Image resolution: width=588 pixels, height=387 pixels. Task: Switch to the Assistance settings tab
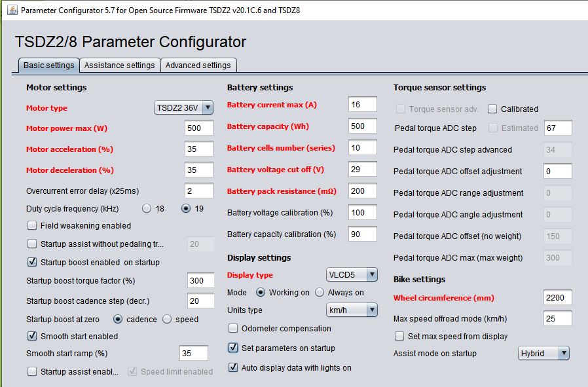119,65
